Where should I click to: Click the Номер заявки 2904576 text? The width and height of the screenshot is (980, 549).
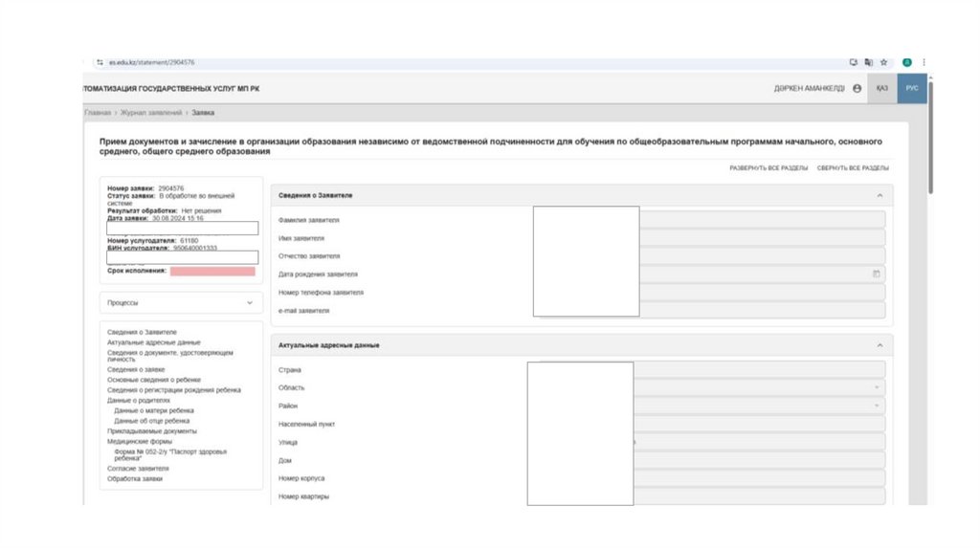click(145, 188)
